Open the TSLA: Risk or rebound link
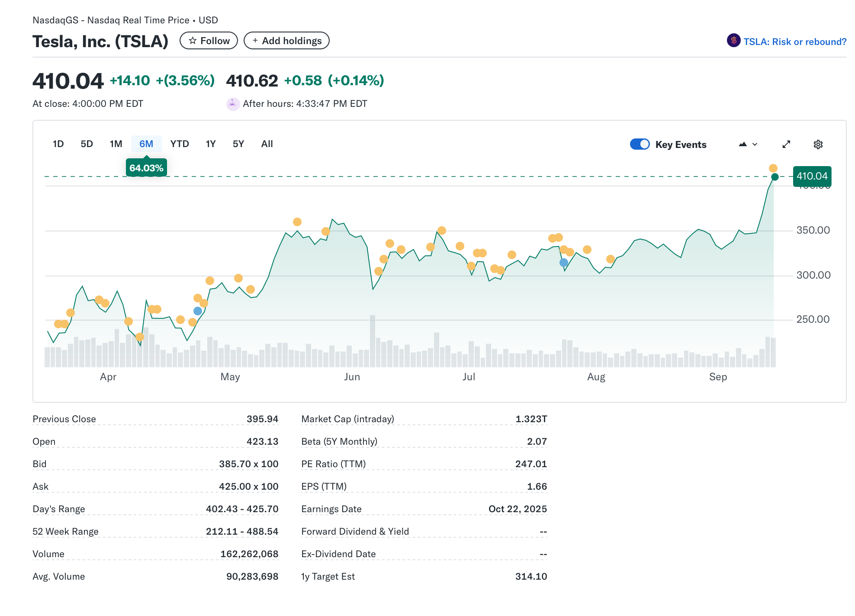The height and width of the screenshot is (616, 855). (795, 42)
